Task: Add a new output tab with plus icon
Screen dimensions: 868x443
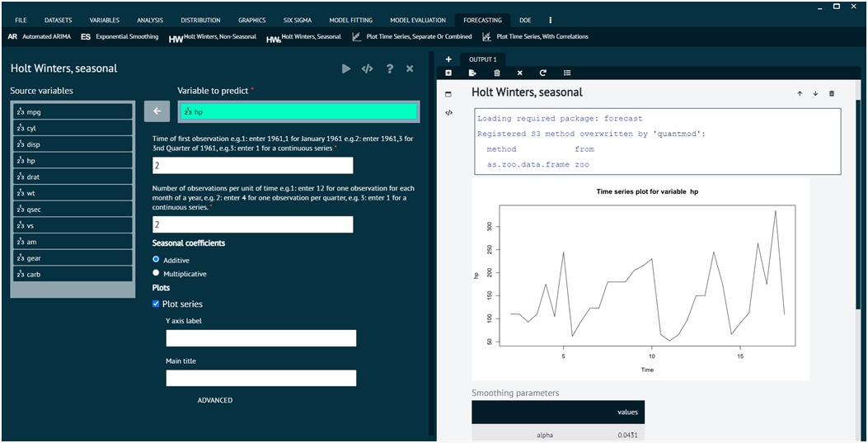Action: 448,59
